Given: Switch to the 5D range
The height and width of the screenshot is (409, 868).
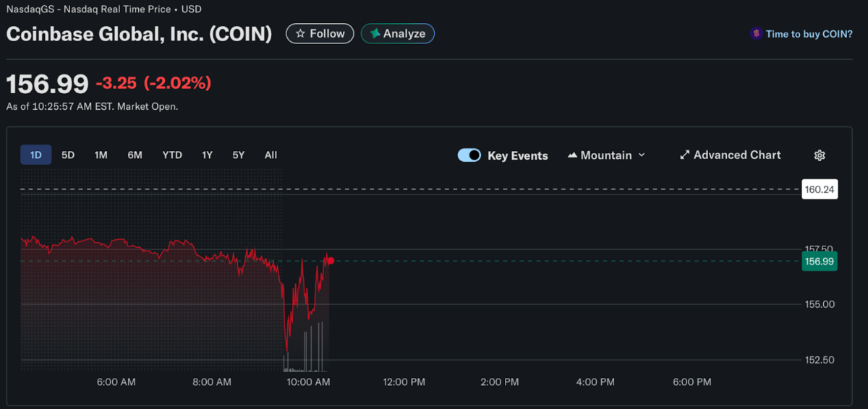Looking at the screenshot, I should coord(68,155).
